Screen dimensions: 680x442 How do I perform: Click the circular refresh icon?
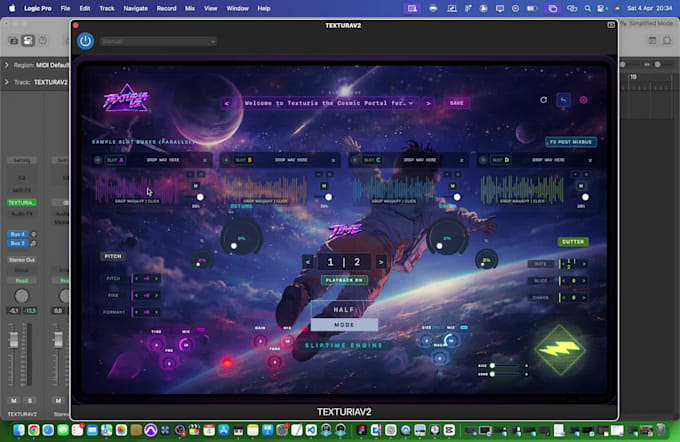(x=543, y=100)
